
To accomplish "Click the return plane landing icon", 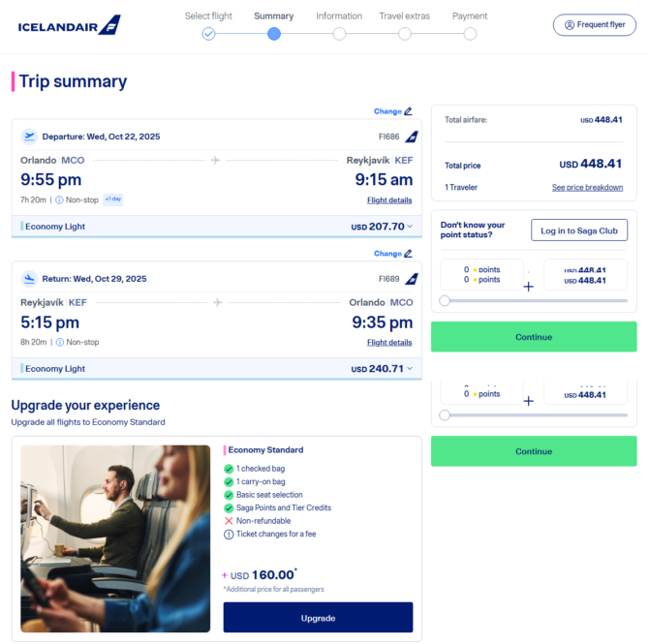I will tap(29, 279).
